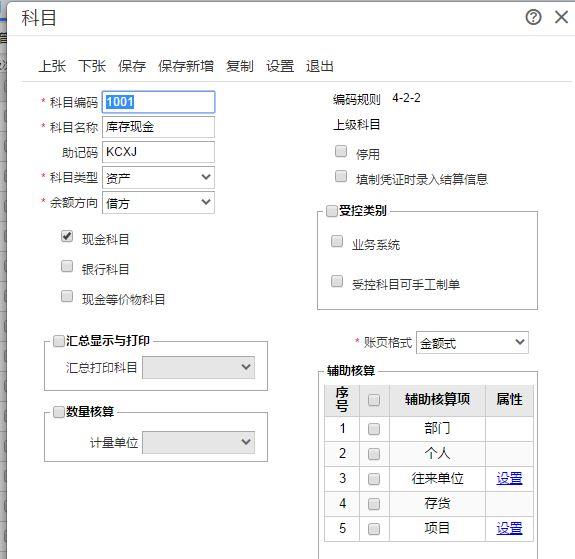Screen dimensions: 575x559
Task: Focus the 科目编码 field containing 1001
Action: pyautogui.click(x=158, y=102)
